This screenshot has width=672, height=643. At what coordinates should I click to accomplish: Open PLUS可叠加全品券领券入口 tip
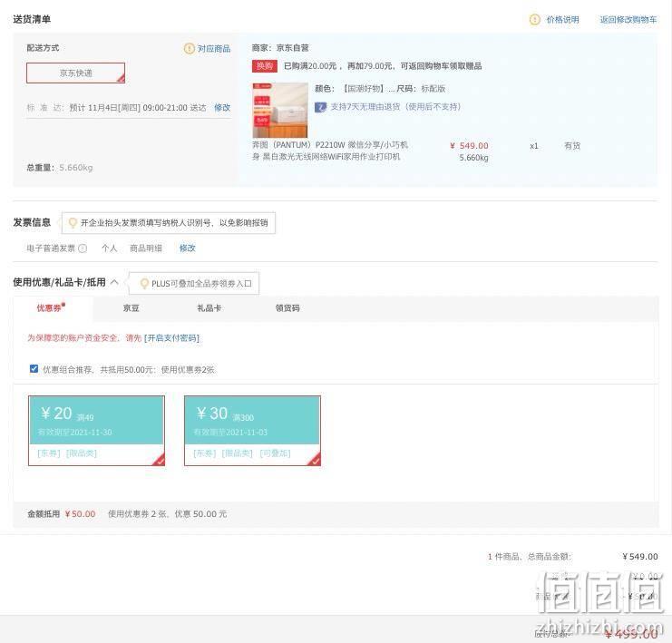pyautogui.click(x=201, y=283)
